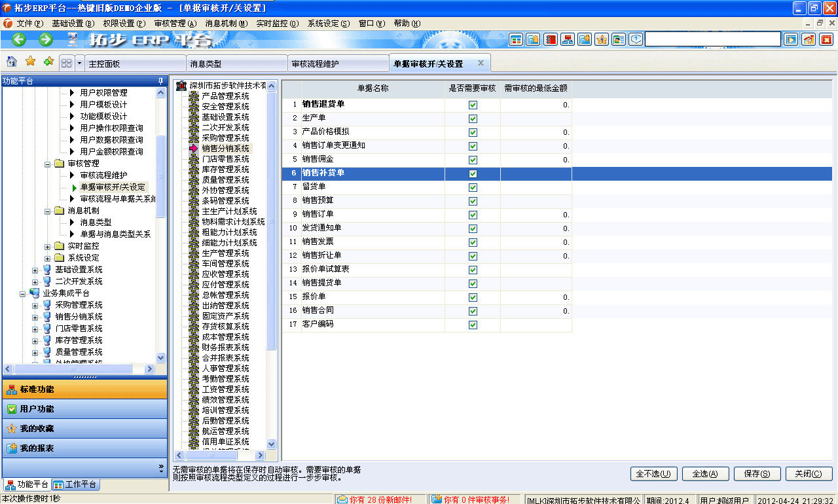The image size is (838, 504).
Task: Click the home icon above the function tree
Action: tap(10, 61)
